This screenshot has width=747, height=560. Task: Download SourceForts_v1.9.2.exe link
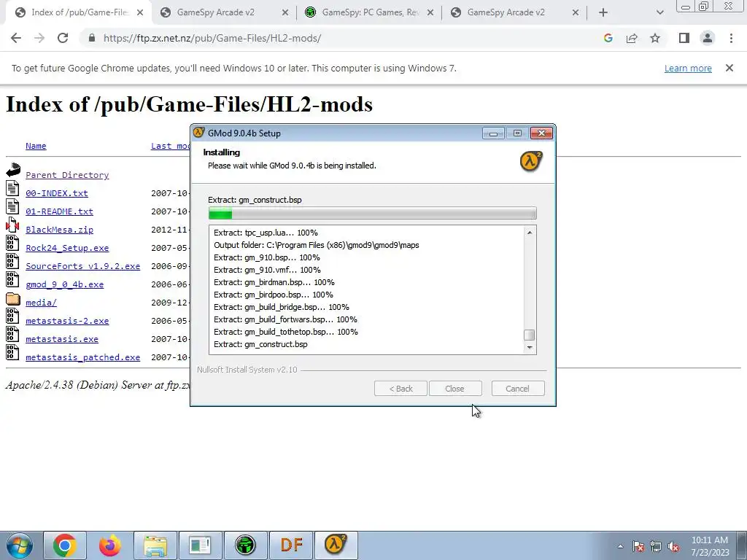[x=83, y=265]
